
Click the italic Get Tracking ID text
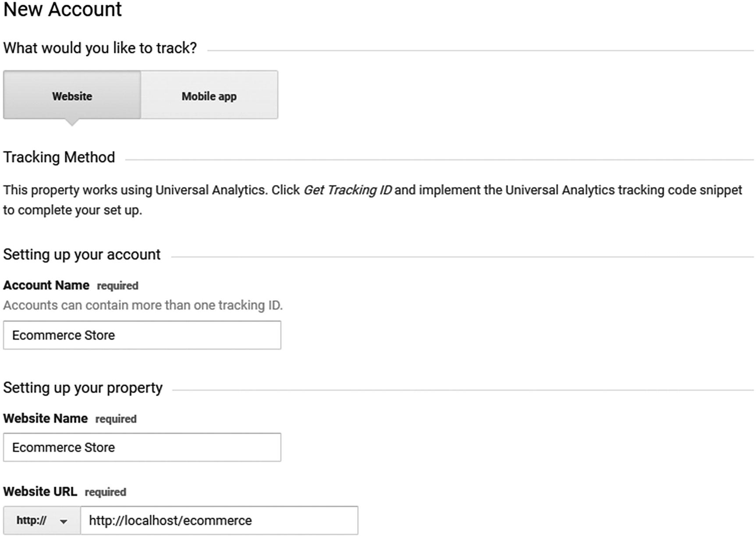click(348, 190)
